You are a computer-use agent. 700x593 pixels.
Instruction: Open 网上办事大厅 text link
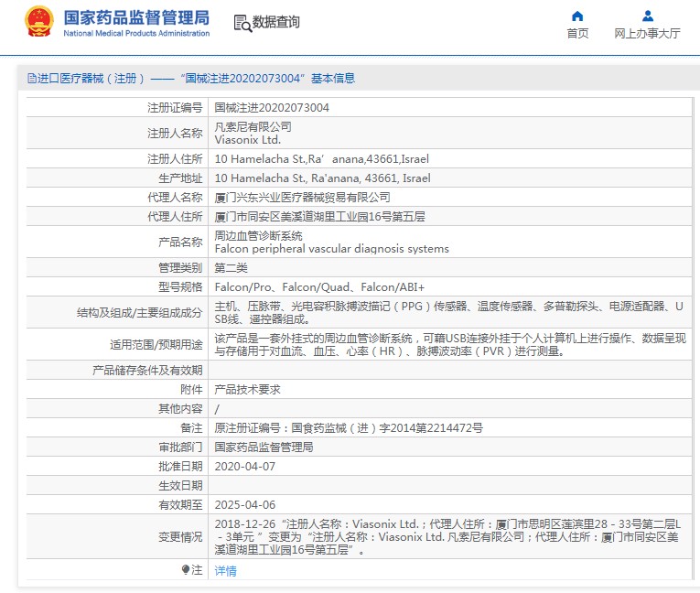click(x=647, y=34)
